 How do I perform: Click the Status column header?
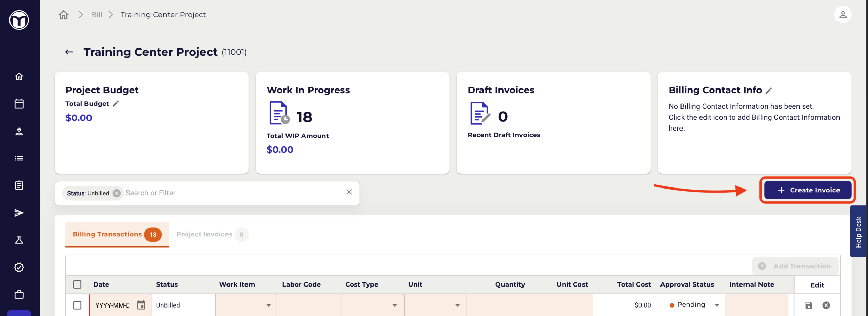click(167, 284)
